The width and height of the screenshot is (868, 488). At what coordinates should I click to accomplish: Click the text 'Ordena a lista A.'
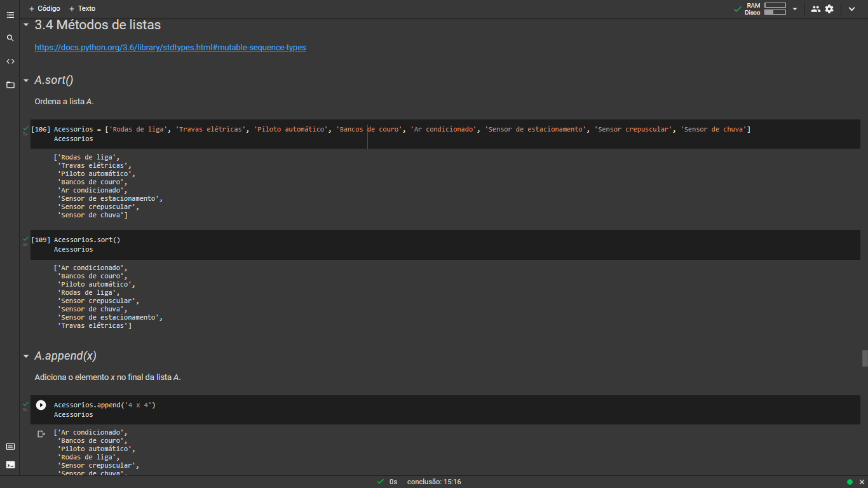pos(64,102)
